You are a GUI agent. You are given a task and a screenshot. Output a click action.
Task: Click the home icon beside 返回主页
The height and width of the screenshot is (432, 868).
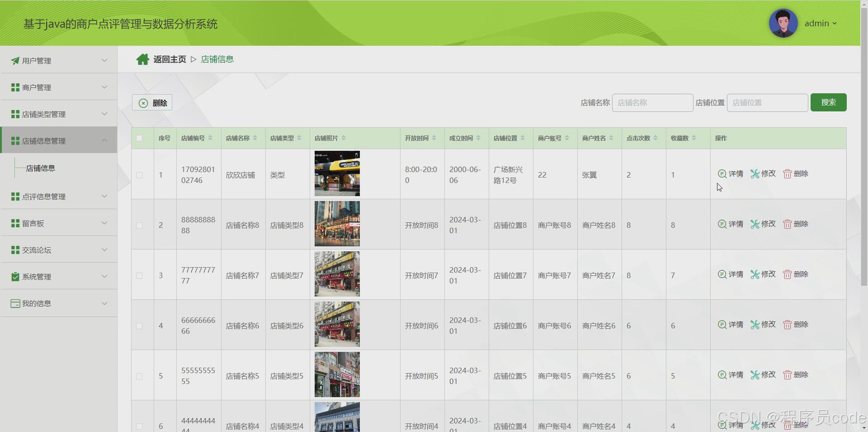[142, 59]
